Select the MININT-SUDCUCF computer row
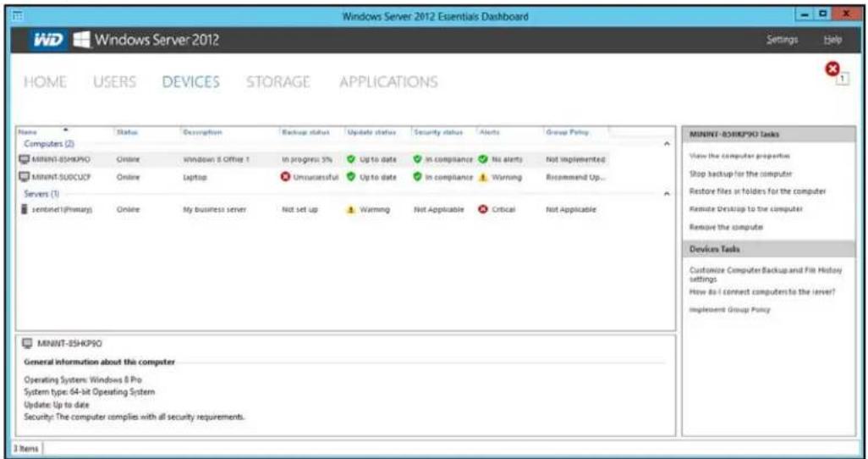The height and width of the screenshot is (459, 868). point(314,177)
